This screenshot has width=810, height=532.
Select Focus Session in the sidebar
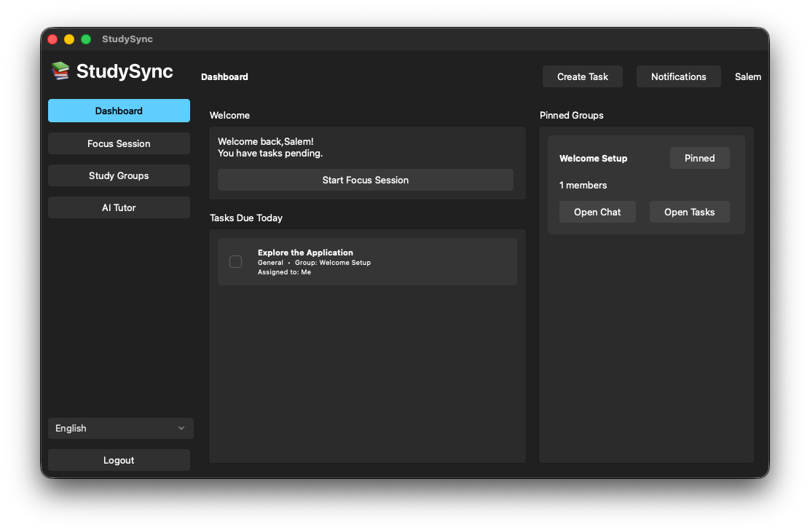119,143
